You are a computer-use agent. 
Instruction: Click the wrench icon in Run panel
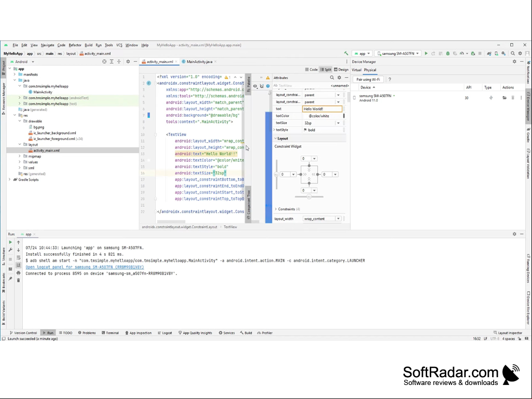point(10,250)
